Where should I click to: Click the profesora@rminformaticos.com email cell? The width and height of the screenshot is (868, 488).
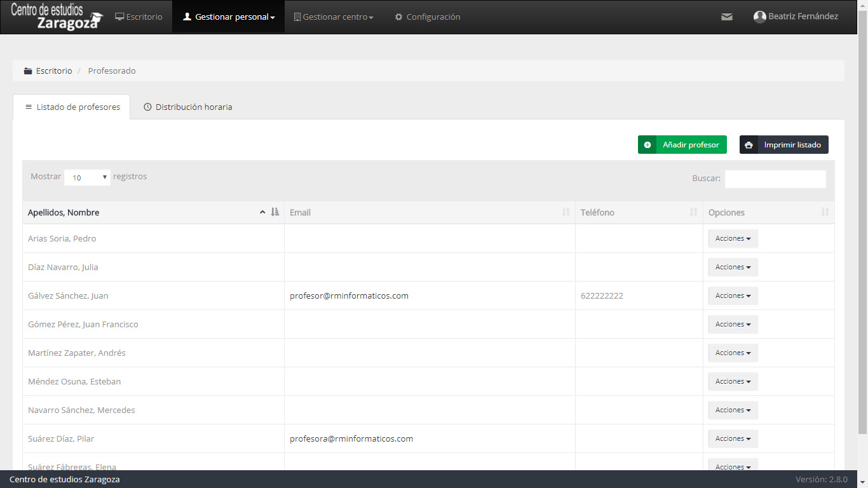351,438
